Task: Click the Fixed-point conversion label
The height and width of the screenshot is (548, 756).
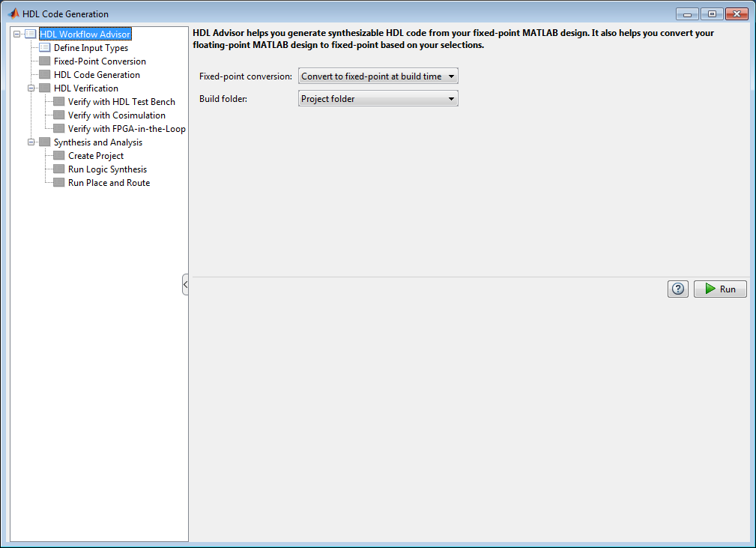Action: coord(246,76)
